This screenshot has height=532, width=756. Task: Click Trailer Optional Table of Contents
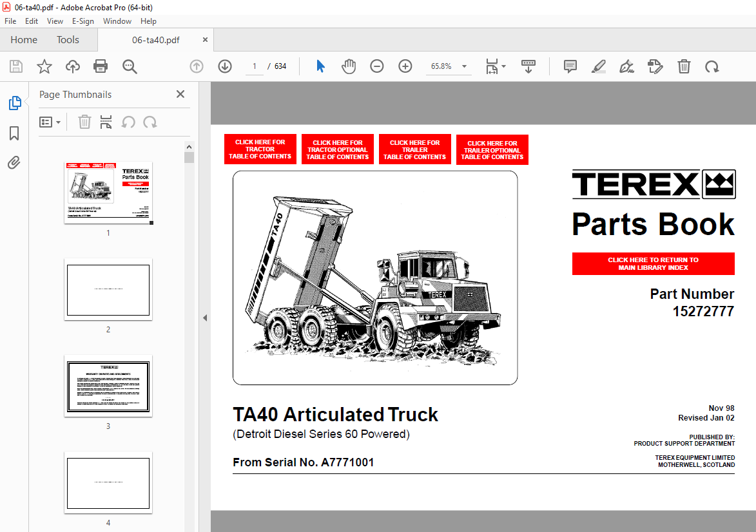tap(492, 150)
